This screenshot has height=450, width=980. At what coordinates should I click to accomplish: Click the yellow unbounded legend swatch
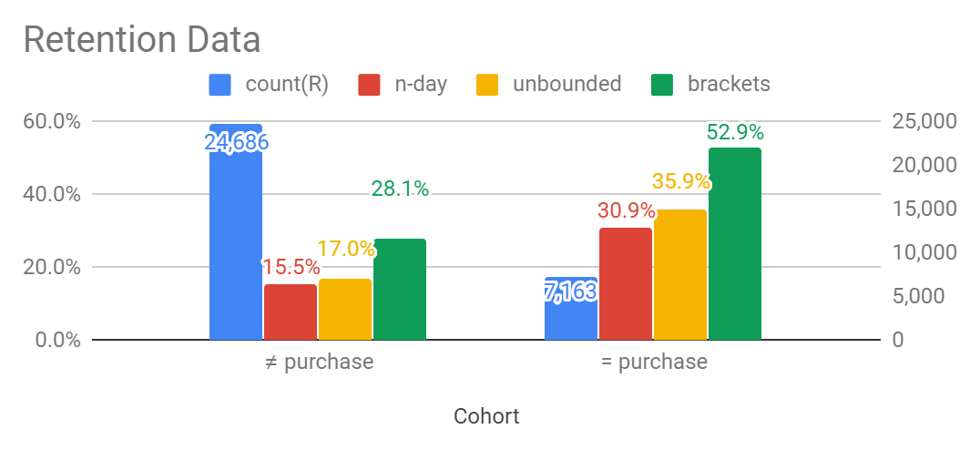coord(487,85)
